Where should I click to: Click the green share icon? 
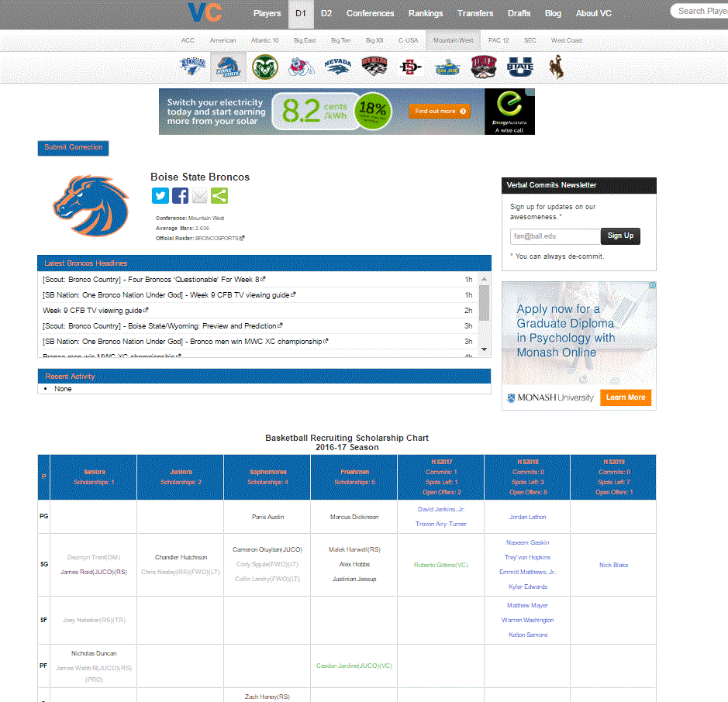(219, 196)
